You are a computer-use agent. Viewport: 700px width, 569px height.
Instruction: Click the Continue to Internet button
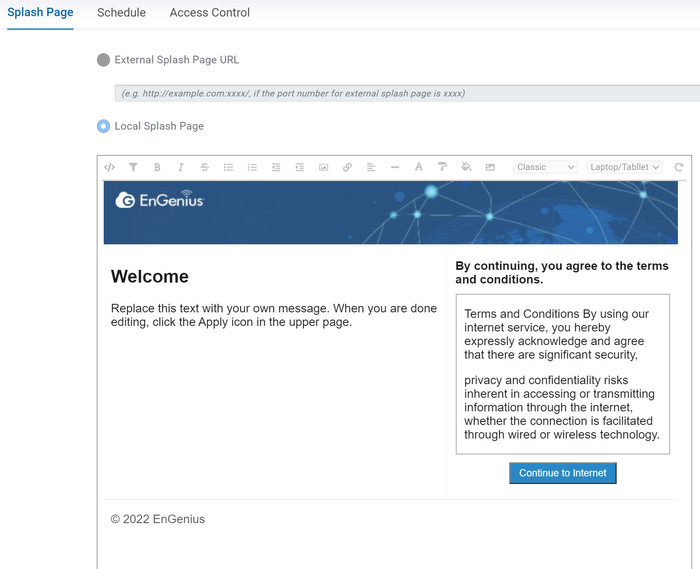[x=562, y=473]
